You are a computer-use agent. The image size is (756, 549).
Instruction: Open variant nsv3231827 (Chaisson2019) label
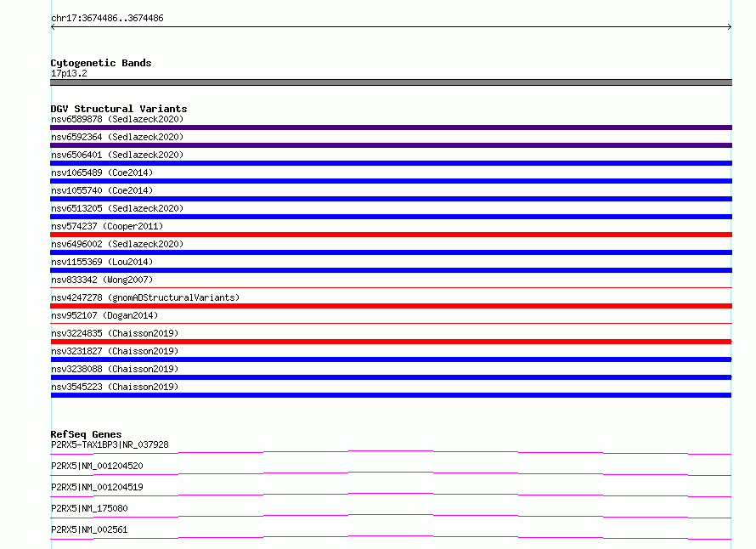(115, 351)
